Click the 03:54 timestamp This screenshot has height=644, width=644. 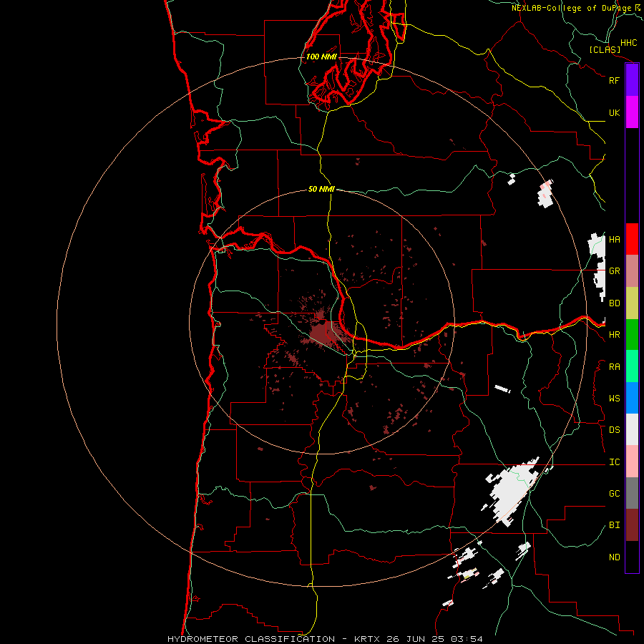point(467,639)
